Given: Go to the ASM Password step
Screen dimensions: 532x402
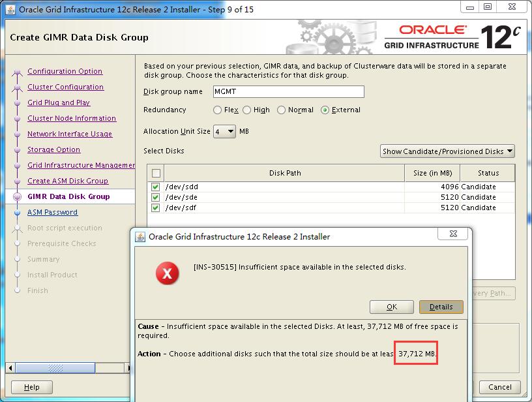Looking at the screenshot, I should (x=52, y=212).
